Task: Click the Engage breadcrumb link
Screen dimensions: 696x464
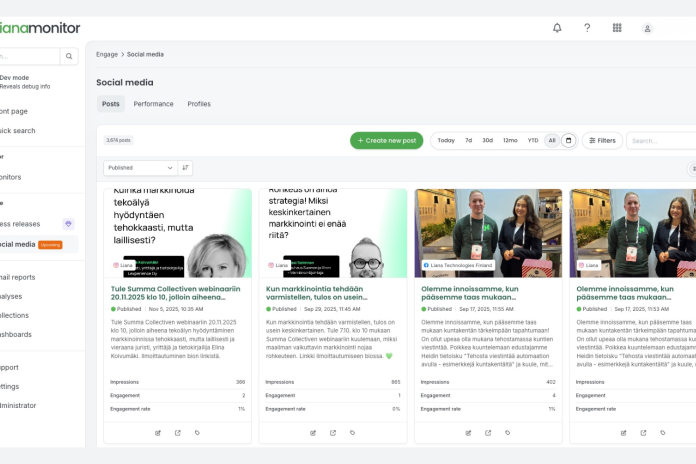Action: pyautogui.click(x=106, y=54)
